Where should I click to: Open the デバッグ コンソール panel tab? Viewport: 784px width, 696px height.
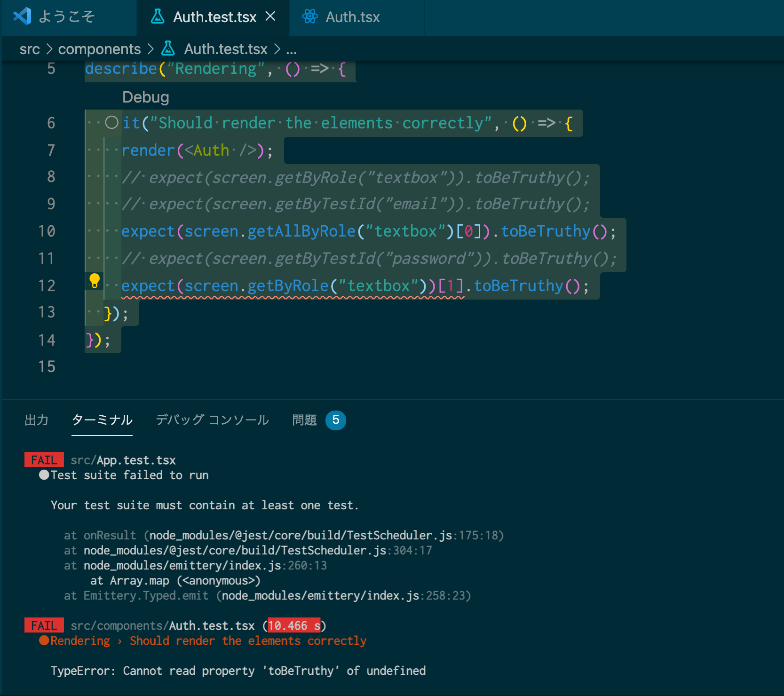pyautogui.click(x=213, y=419)
